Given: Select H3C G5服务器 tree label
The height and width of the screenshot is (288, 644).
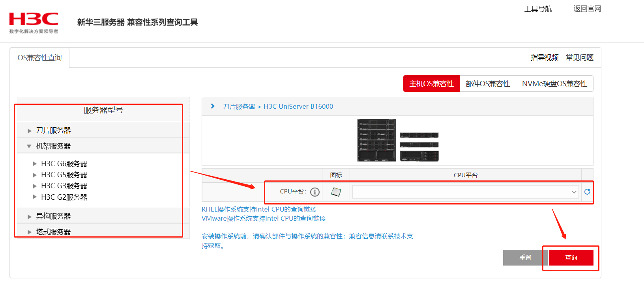Looking at the screenshot, I should click(x=64, y=175).
